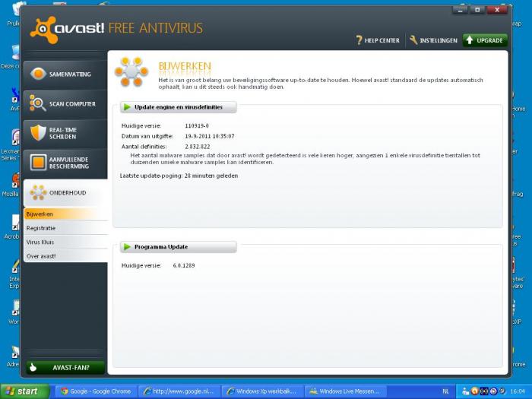Screen dimensions: 532x399
Task: Click avast orange tray icon
Action: point(475,391)
